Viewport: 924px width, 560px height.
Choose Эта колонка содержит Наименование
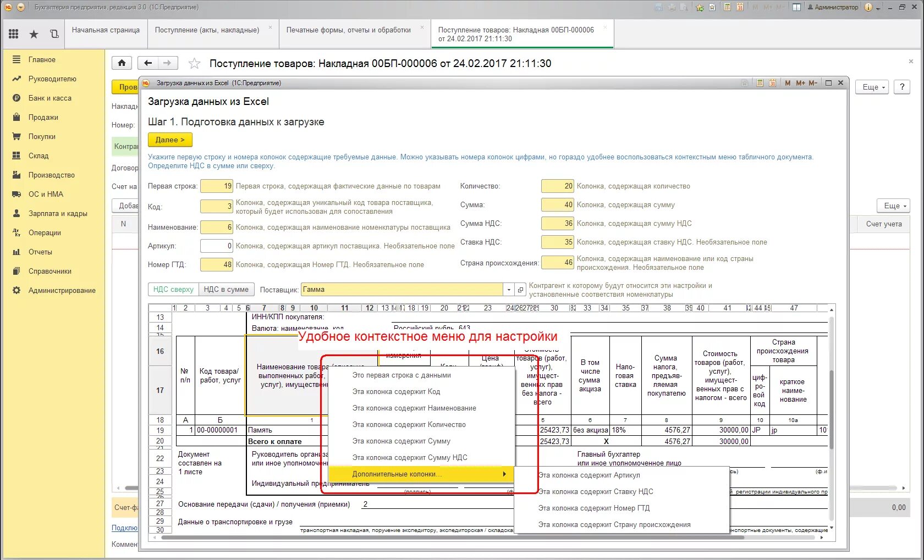pos(414,408)
